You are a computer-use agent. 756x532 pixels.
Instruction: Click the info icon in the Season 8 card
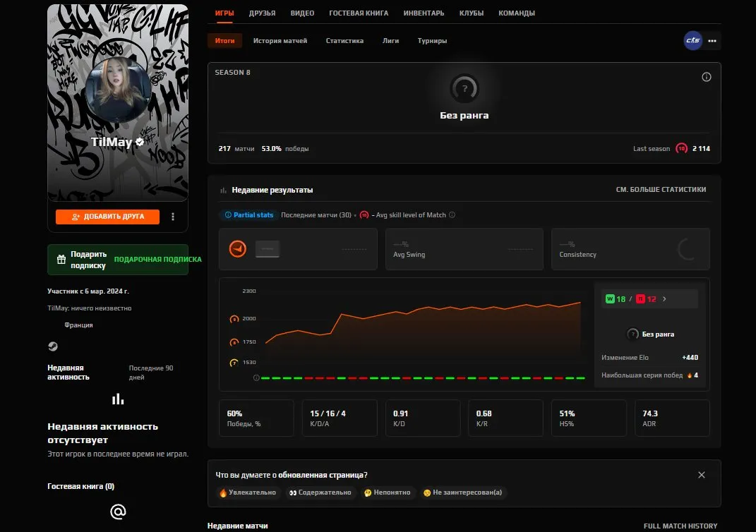coord(707,77)
